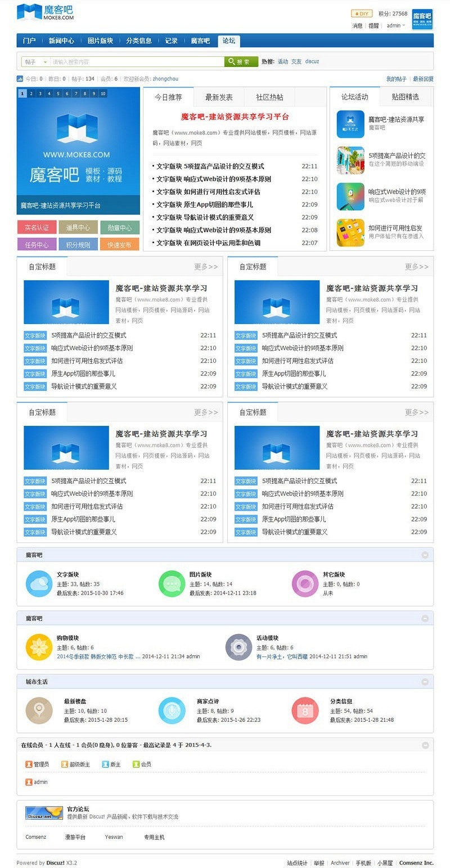Click the 魔客吧 MOKE8.COM logo in header
Image resolution: width=450 pixels, height=868 pixels.
45,12
